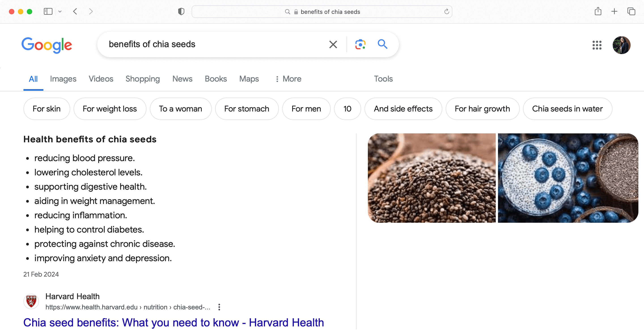Image resolution: width=644 pixels, height=336 pixels.
Task: Click the new tab plus icon
Action: (615, 11)
